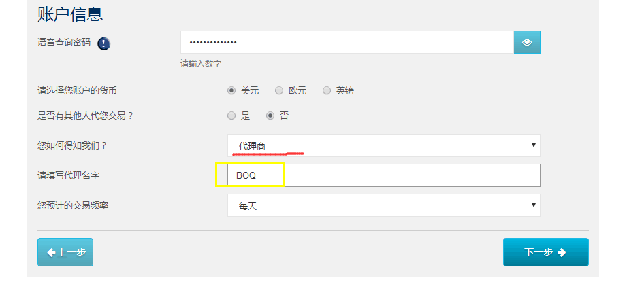Open the 代理商 referral source dropdown
Screen dimensions: 644x297
[383, 145]
